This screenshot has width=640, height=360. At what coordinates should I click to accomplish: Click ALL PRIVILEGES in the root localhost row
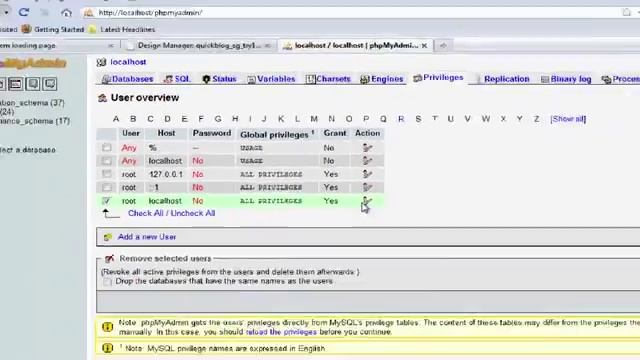click(271, 201)
